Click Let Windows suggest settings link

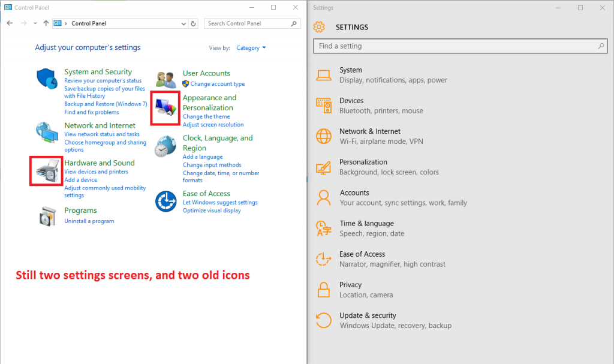tap(220, 202)
